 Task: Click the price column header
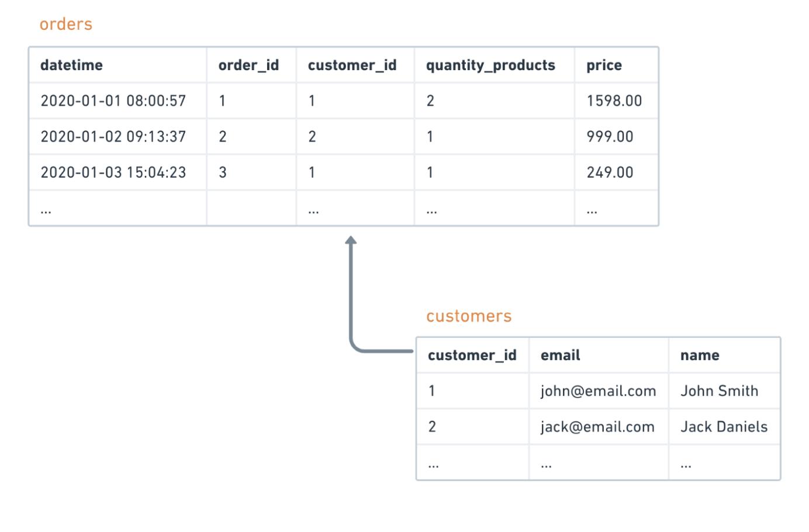(x=604, y=65)
